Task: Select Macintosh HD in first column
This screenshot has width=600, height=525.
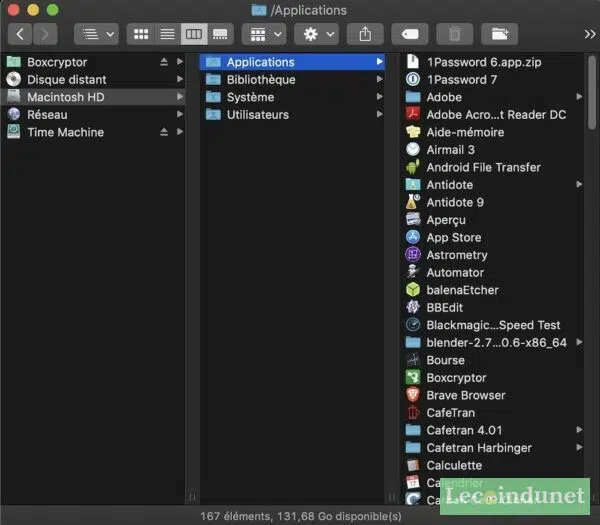Action: pos(93,97)
